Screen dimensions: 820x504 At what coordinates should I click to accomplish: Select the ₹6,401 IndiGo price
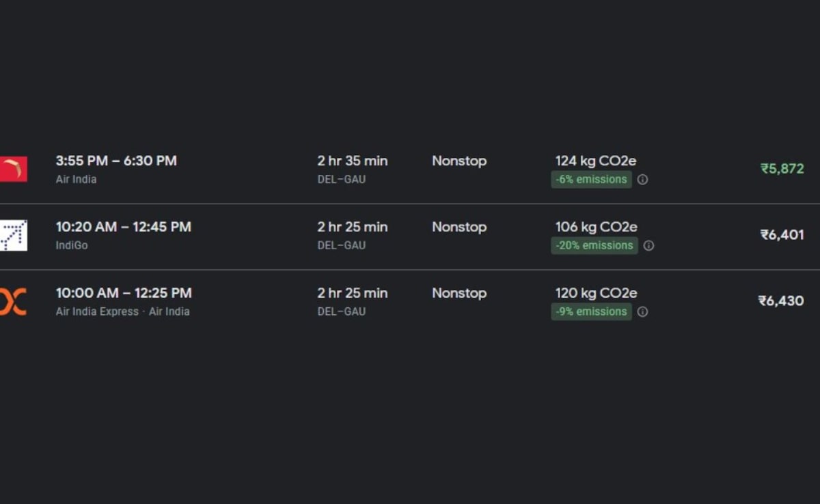coord(782,235)
